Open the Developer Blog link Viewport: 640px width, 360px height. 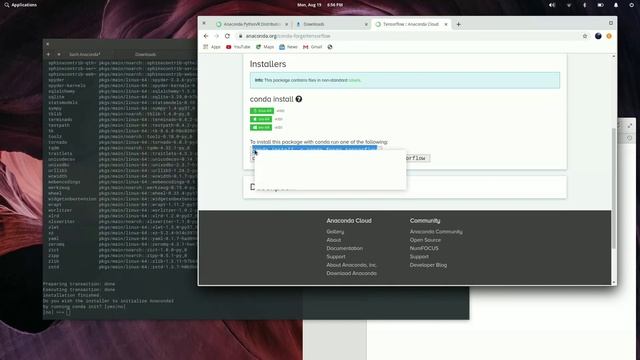(428, 265)
